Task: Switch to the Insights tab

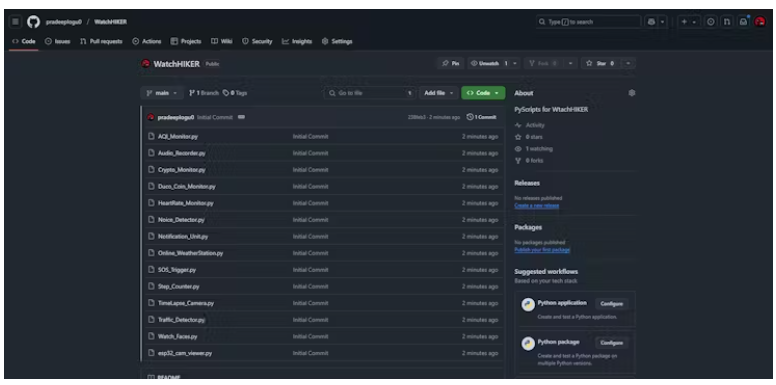Action: point(297,42)
